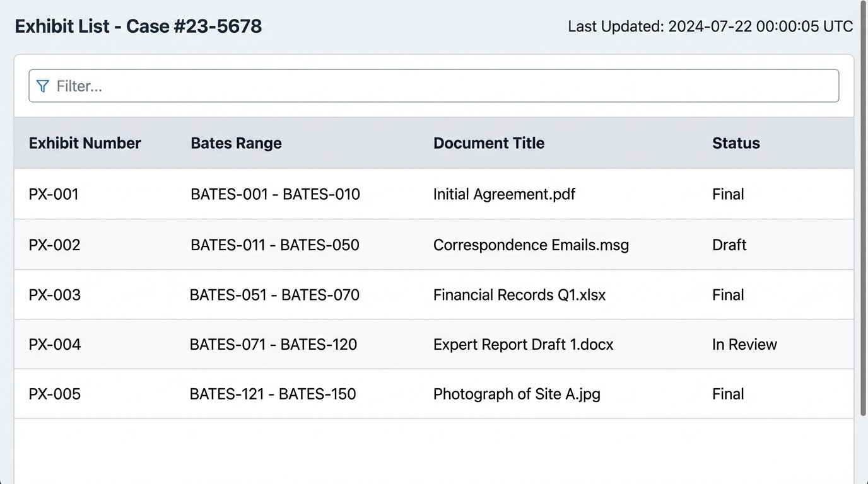Sort by the Exhibit Number column header
Viewport: 868px width, 484px height.
tap(85, 143)
